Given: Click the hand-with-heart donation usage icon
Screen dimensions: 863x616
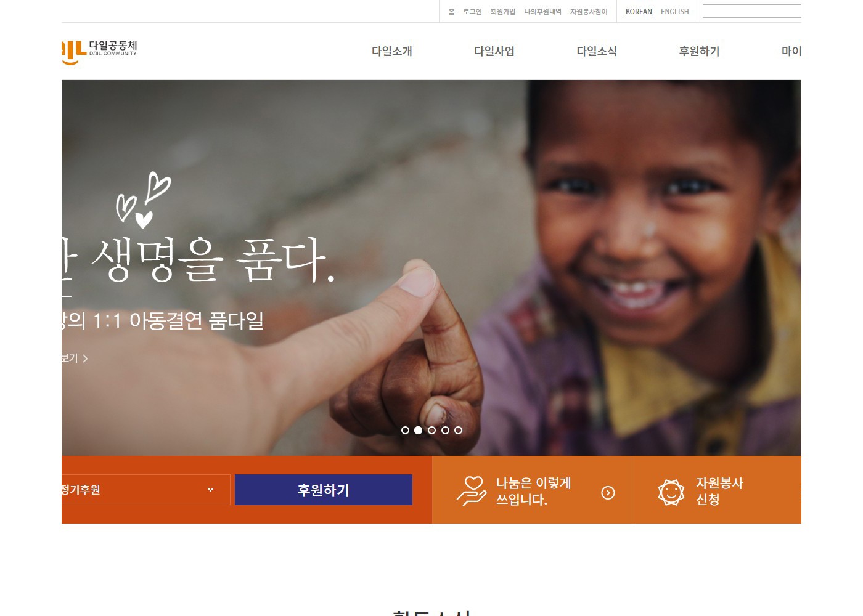Looking at the screenshot, I should tap(472, 492).
